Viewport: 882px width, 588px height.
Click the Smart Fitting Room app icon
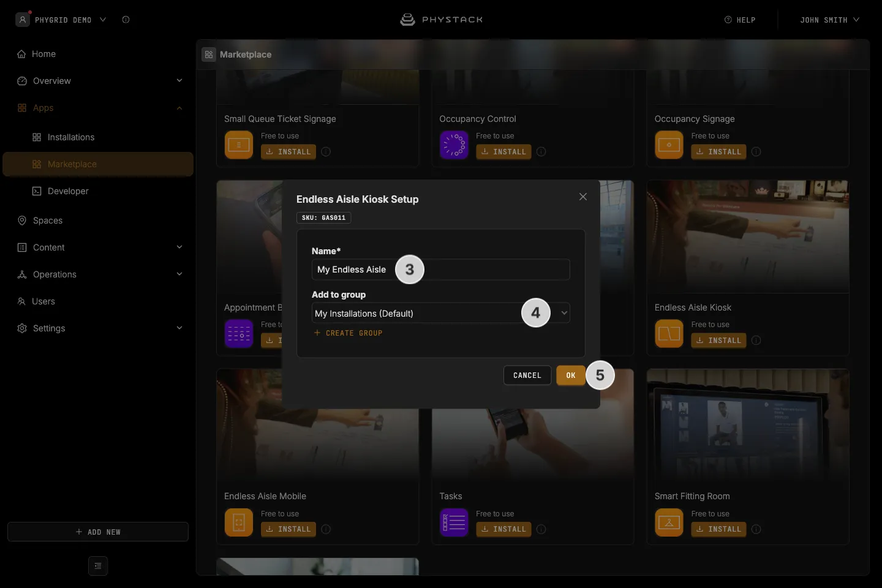[x=669, y=522]
